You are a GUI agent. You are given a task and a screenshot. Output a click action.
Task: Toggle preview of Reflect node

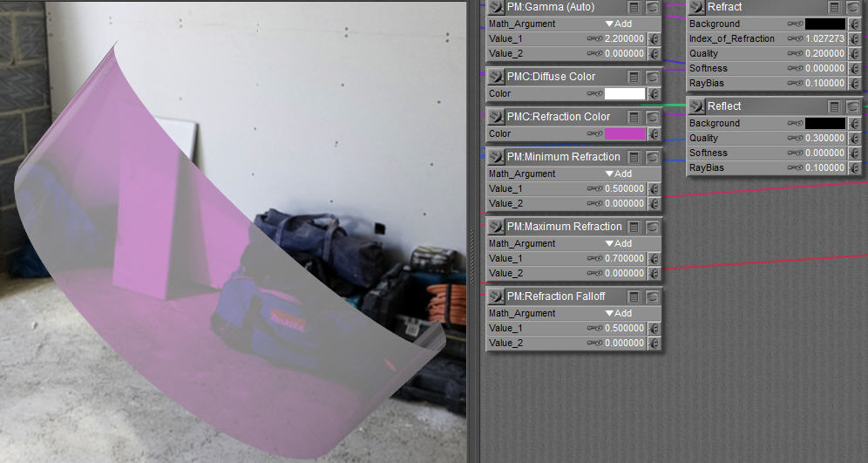tap(853, 106)
